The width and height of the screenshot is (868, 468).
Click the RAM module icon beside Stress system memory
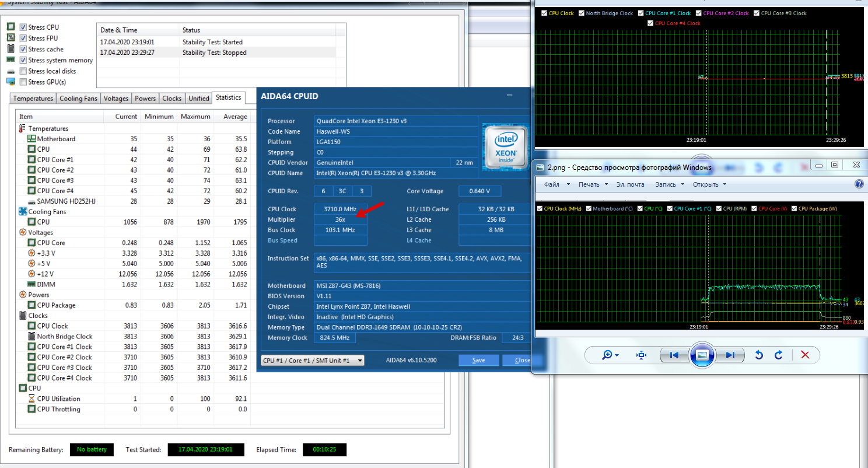pyautogui.click(x=10, y=60)
